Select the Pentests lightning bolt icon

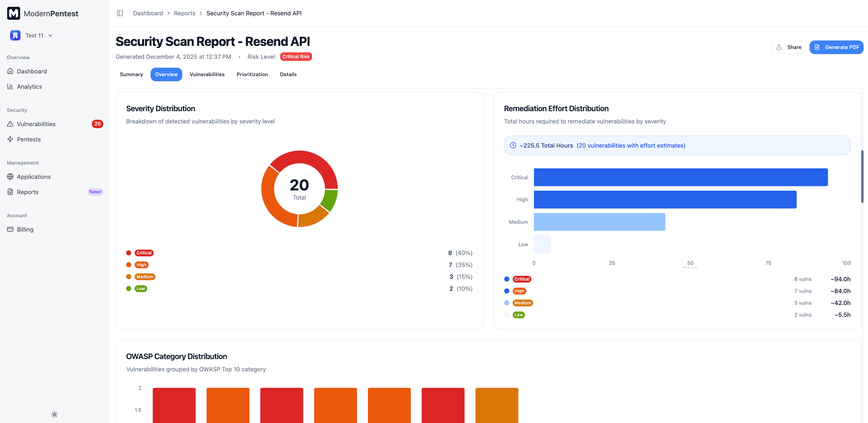tap(11, 139)
